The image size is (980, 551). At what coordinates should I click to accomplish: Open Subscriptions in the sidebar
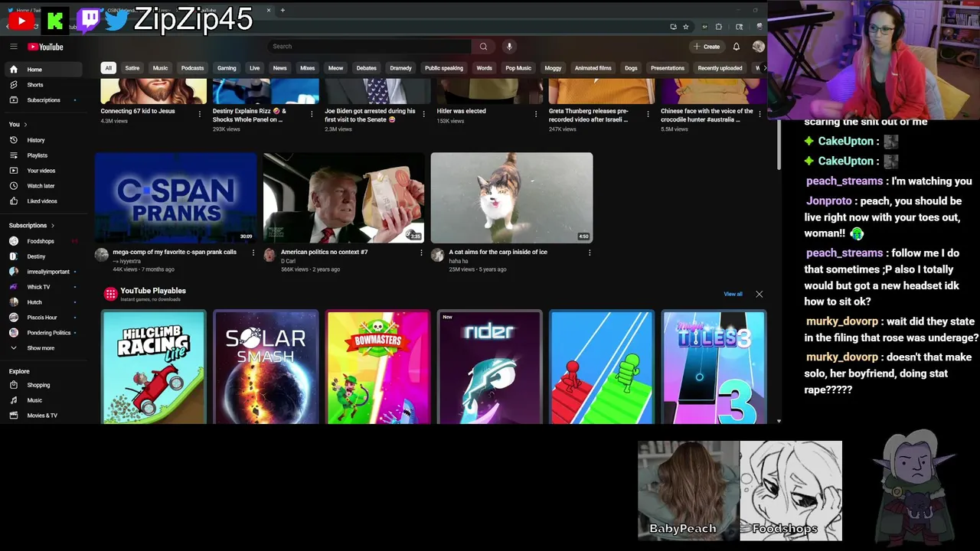44,100
